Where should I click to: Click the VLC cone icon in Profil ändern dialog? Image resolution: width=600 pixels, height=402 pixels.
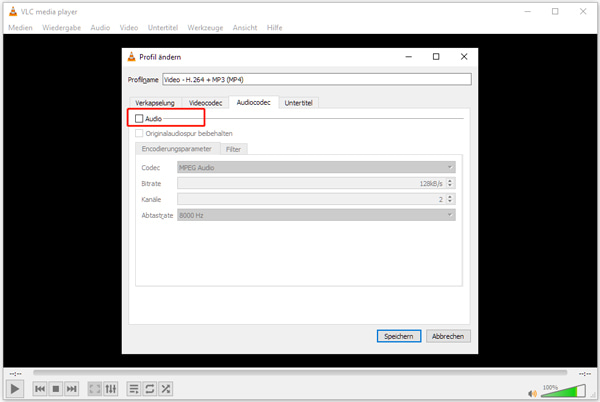coord(132,57)
